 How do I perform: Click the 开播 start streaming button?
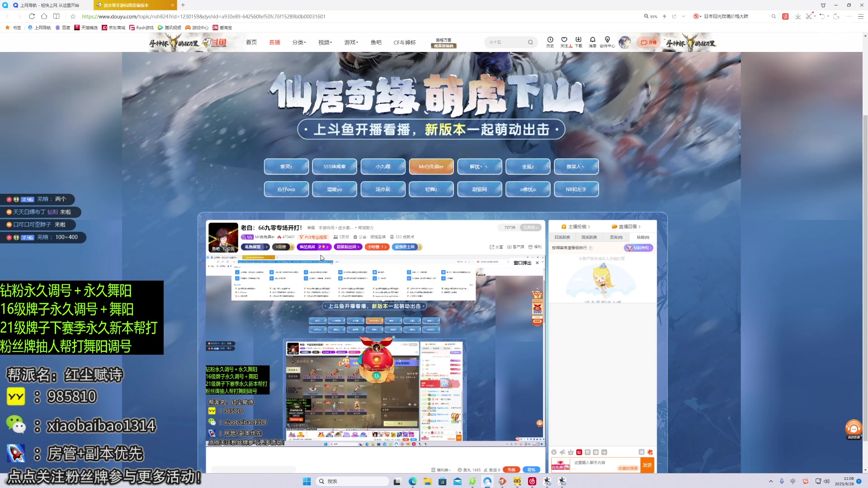[649, 42]
